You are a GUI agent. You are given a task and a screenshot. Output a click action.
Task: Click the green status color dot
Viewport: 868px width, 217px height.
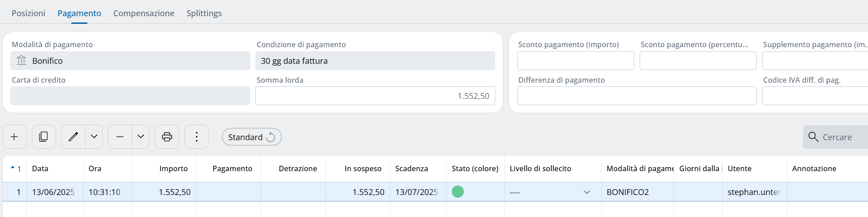458,192
